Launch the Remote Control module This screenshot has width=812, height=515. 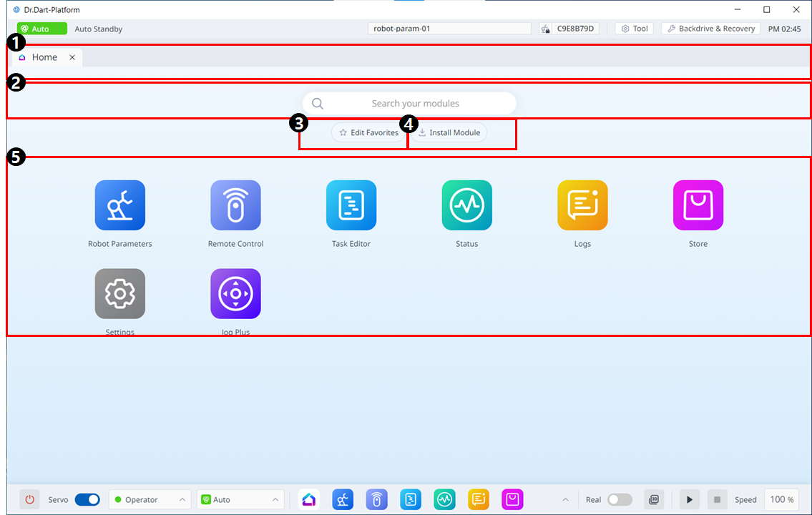(x=235, y=205)
